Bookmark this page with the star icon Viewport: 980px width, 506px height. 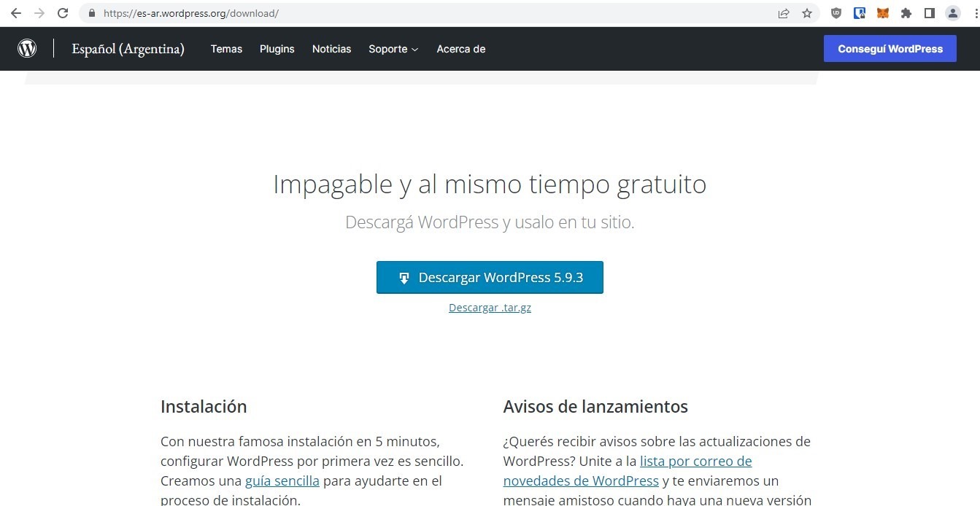pyautogui.click(x=807, y=13)
